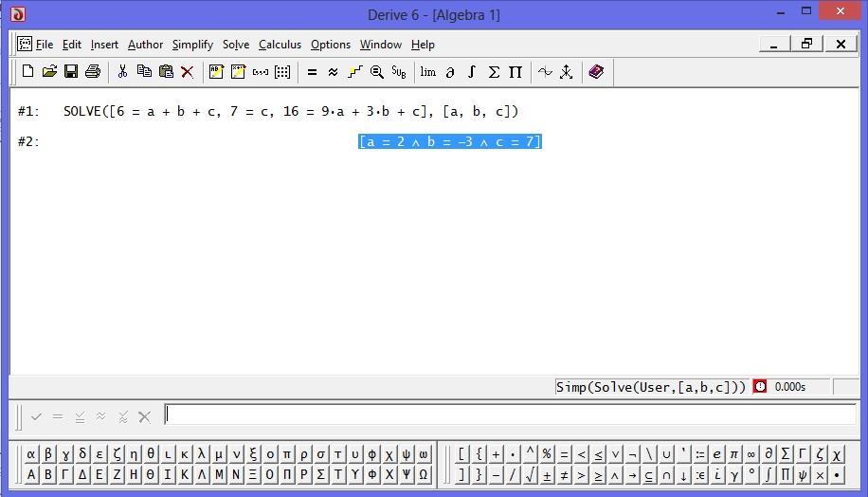The height and width of the screenshot is (497, 868).
Task: Insert plus-minus ± symbol from palette
Action: 547,474
